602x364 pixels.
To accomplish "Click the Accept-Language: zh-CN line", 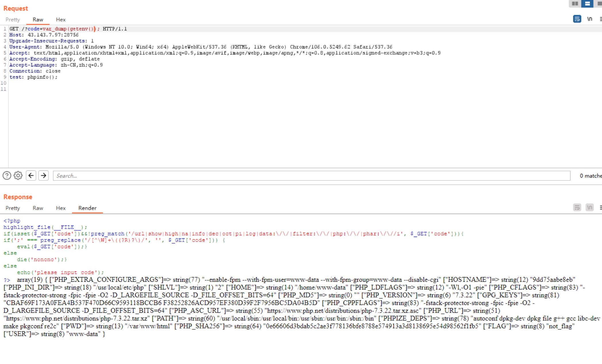I will 56,65.
